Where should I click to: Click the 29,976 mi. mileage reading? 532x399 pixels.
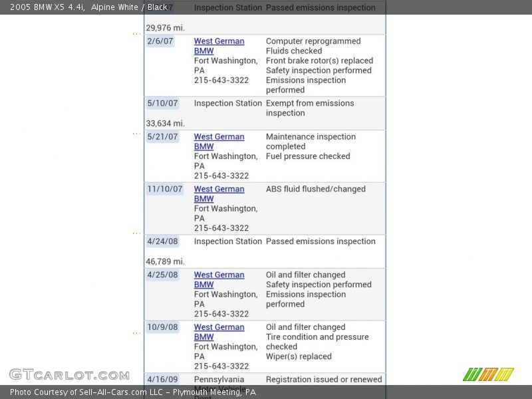click(x=165, y=28)
